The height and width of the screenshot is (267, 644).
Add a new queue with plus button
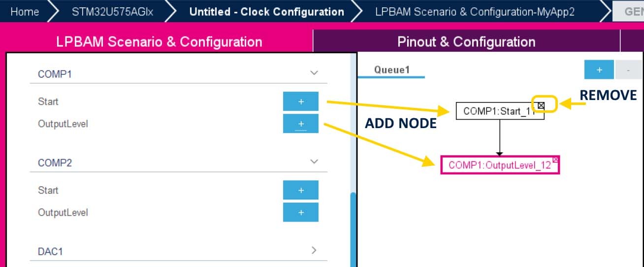coord(599,70)
